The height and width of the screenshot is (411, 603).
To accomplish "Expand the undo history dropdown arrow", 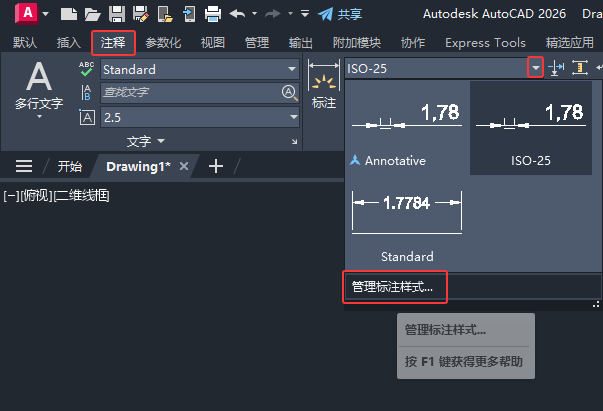I will [255, 13].
